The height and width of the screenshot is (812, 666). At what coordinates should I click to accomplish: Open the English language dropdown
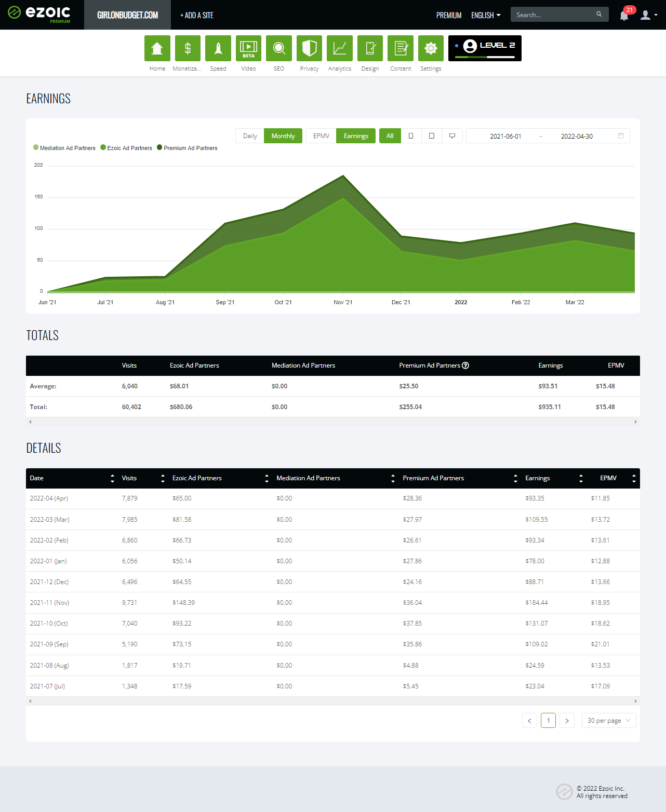coord(486,15)
